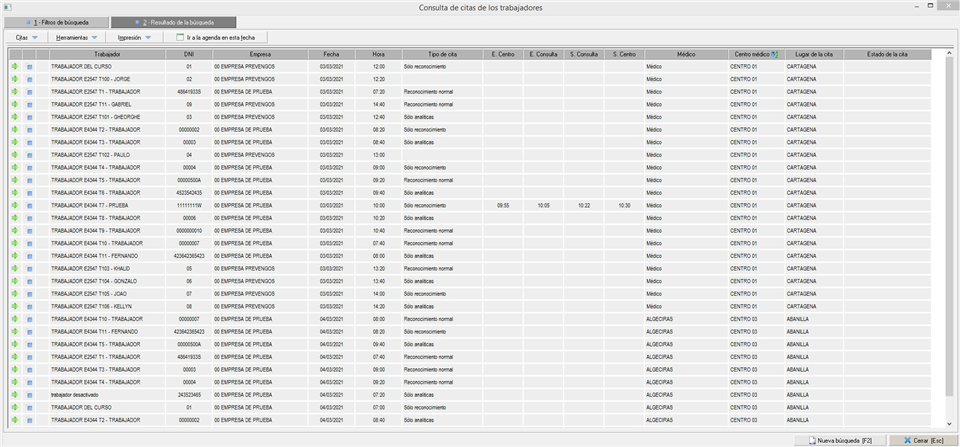Viewport: 960px width, 447px height.
Task: Click Hora cell 13:20 on KHALID row
Action: (378, 268)
